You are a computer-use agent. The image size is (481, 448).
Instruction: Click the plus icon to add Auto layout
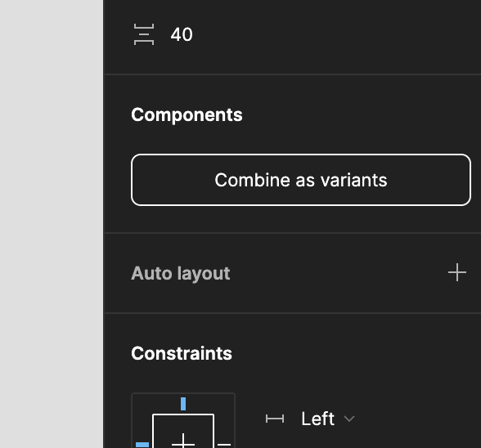click(x=457, y=272)
